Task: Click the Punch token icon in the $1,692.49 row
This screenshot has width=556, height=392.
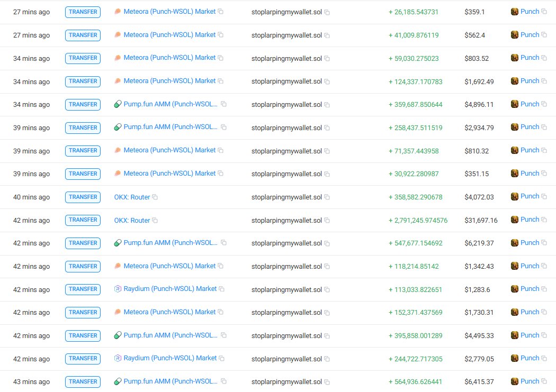Action: pos(515,81)
